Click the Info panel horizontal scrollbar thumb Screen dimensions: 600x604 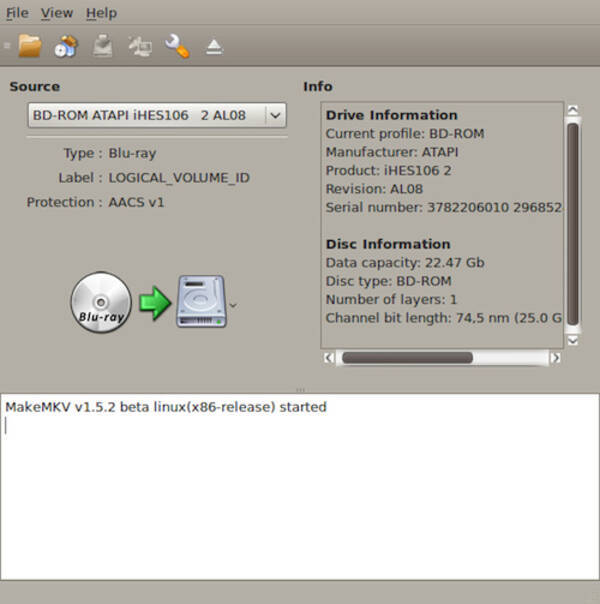[407, 357]
